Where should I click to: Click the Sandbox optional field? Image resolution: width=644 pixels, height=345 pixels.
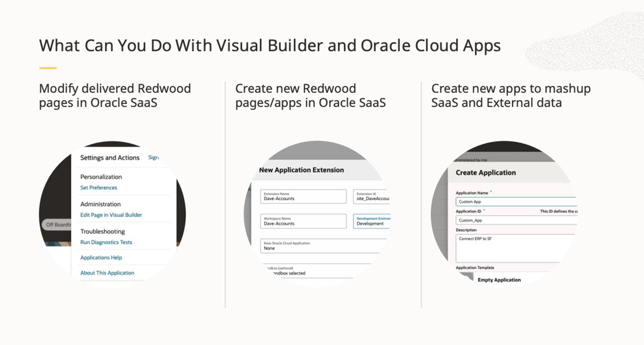(315, 271)
